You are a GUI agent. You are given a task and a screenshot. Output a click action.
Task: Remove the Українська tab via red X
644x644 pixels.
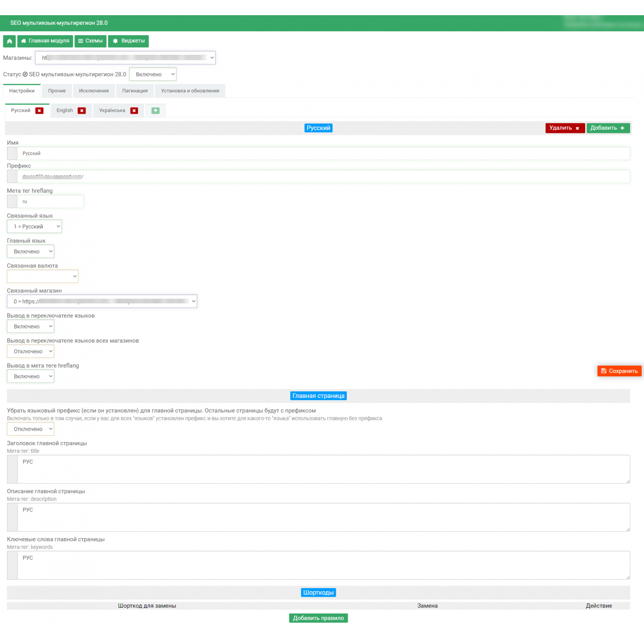click(x=134, y=111)
